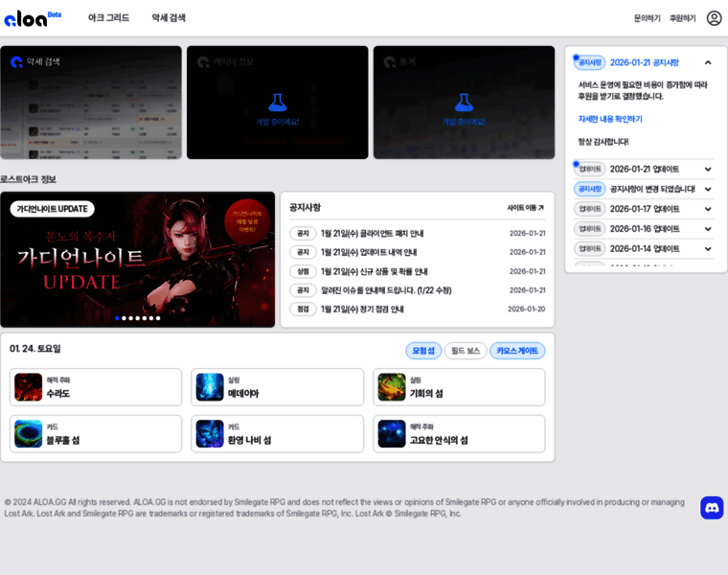The image size is (728, 575).
Task: Click the 고요한 안식의 섬 island icon
Action: click(x=392, y=434)
